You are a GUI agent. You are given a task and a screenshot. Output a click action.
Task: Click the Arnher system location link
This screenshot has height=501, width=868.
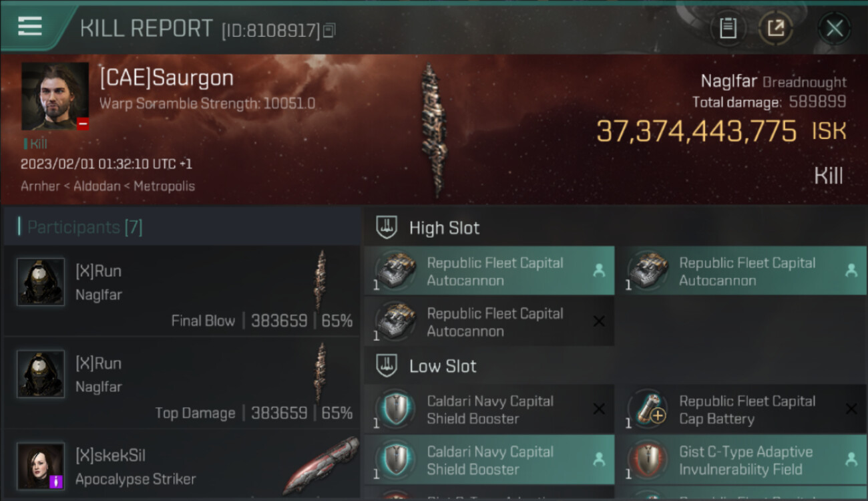click(41, 186)
